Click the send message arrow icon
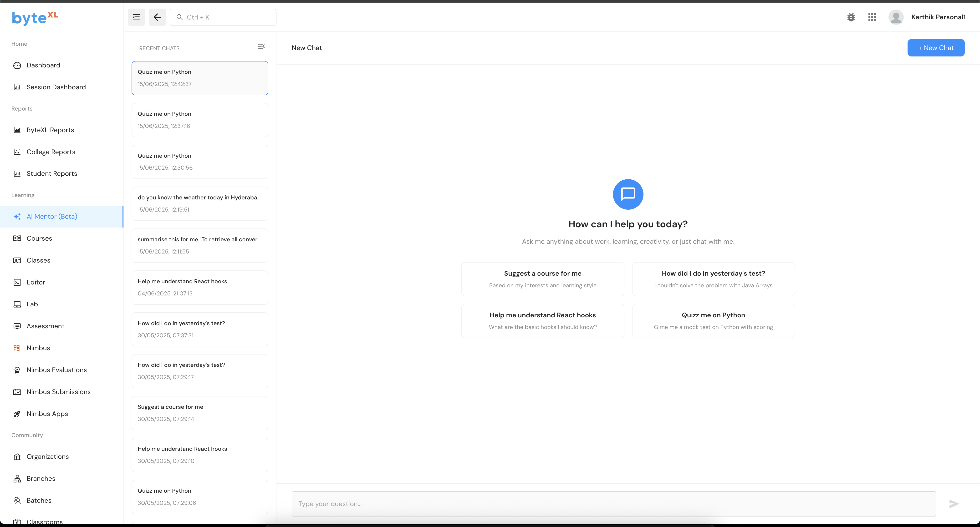Screen dimensions: 980x527 [x=954, y=504]
